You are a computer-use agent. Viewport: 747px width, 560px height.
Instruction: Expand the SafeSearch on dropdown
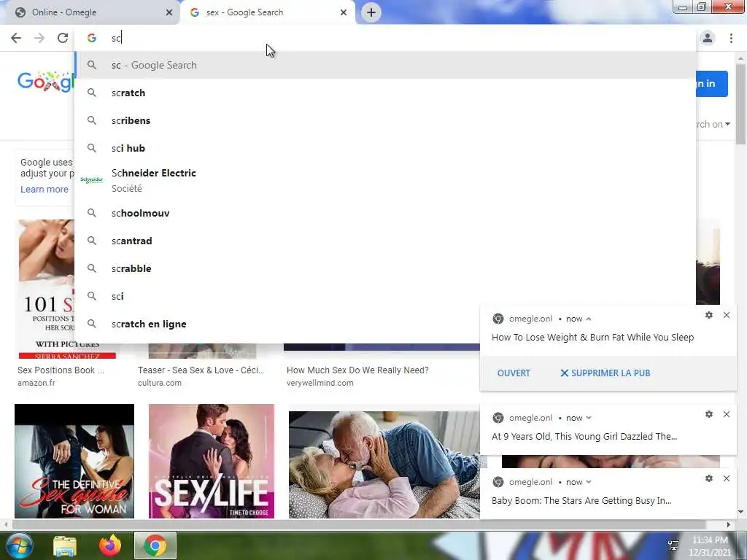coord(713,124)
